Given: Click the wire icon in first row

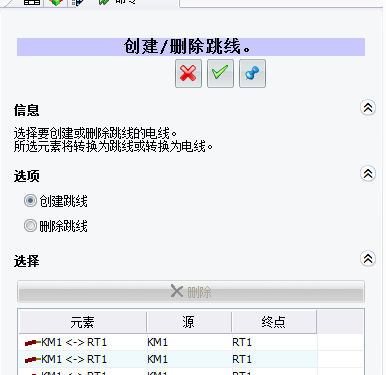Looking at the screenshot, I should (x=32, y=342).
